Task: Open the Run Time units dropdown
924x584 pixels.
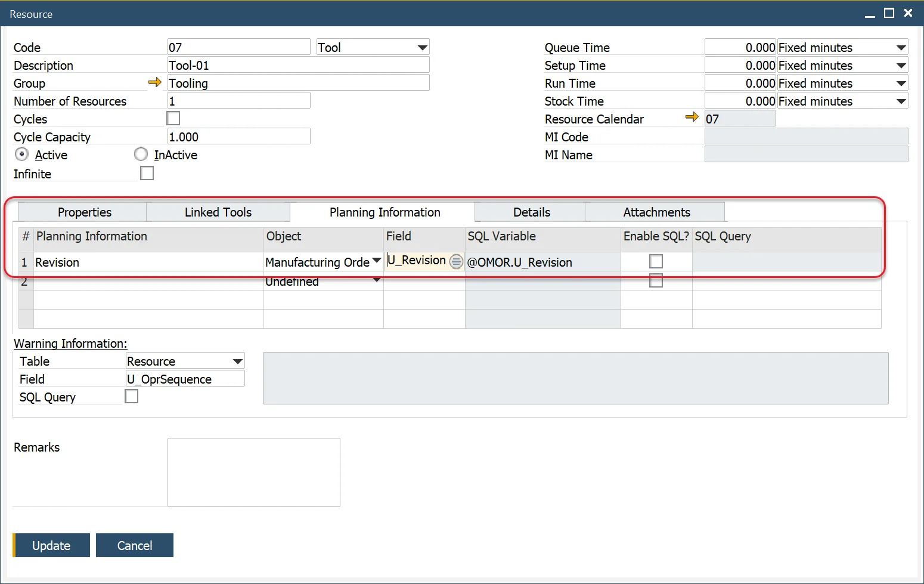Action: pos(901,83)
